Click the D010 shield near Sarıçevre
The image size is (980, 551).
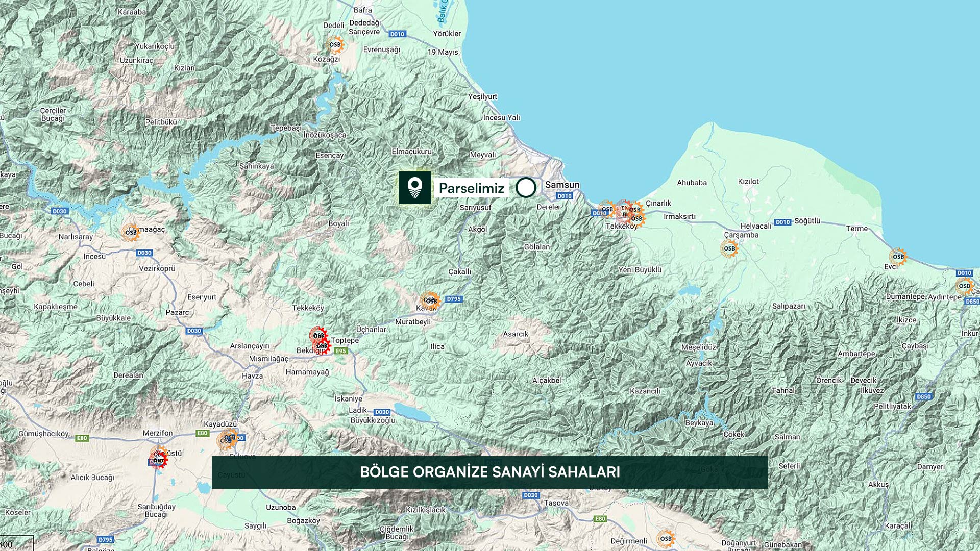[x=397, y=34]
